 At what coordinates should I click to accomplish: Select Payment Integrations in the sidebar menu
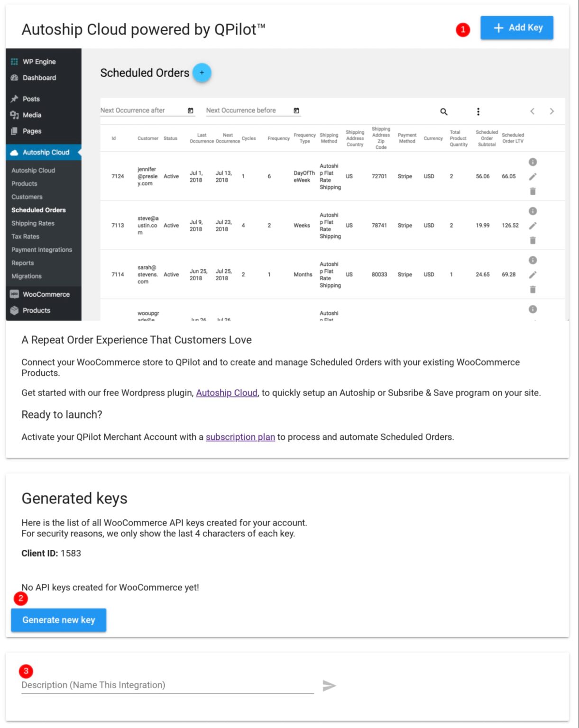pos(42,250)
